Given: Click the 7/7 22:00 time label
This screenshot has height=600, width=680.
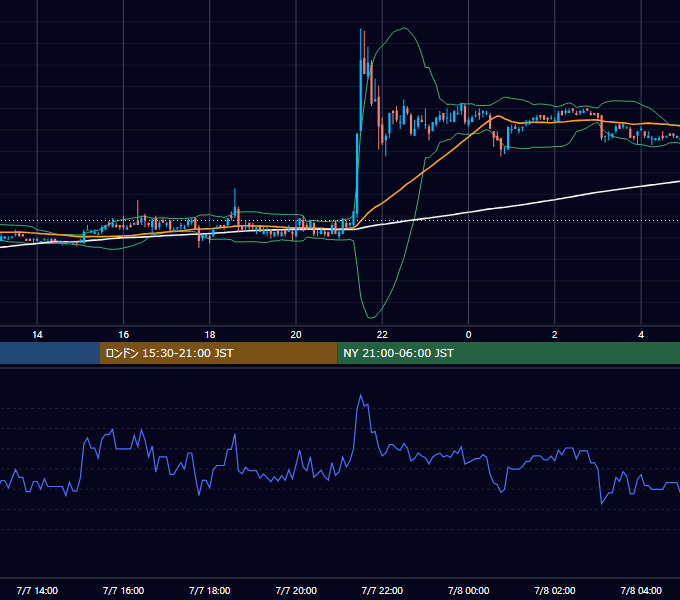Looking at the screenshot, I should click(382, 590).
